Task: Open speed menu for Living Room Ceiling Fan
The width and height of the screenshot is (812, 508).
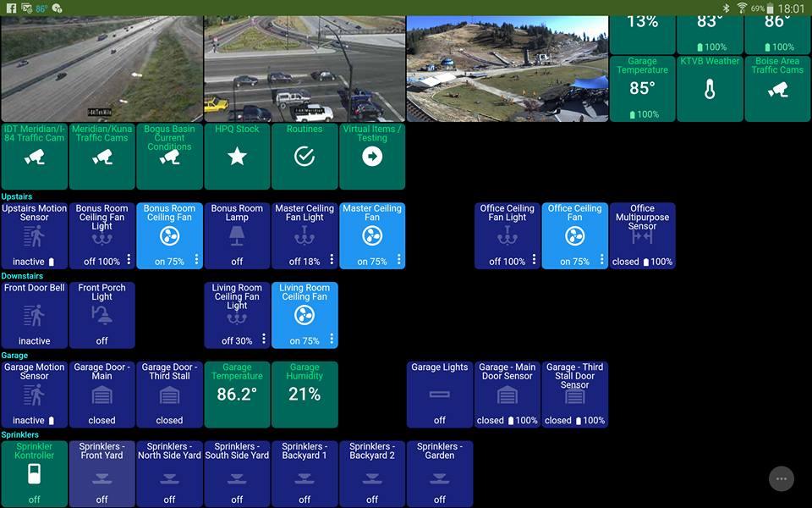Action: click(x=332, y=339)
